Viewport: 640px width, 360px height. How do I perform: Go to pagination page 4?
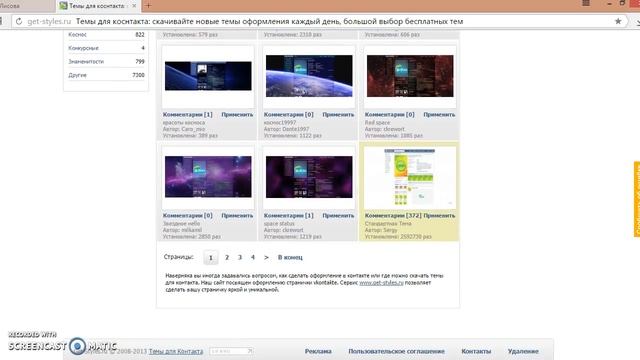pyautogui.click(x=253, y=258)
